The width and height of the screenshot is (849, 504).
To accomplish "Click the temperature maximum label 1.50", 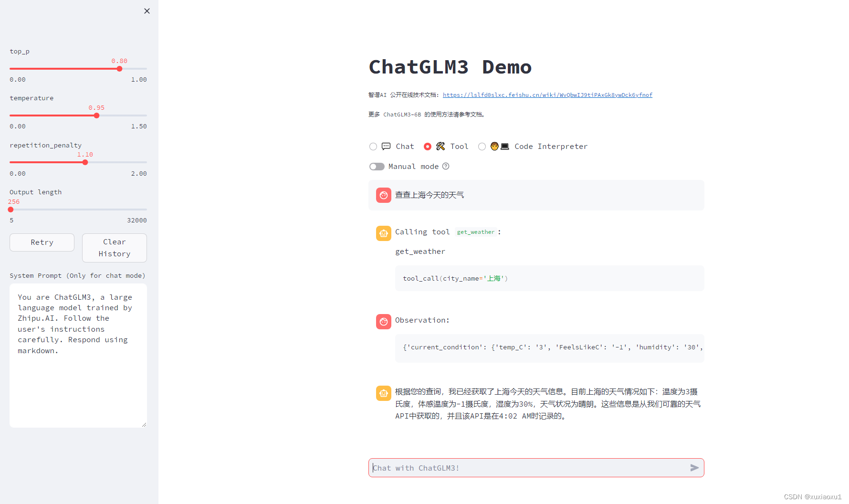I will tap(139, 126).
